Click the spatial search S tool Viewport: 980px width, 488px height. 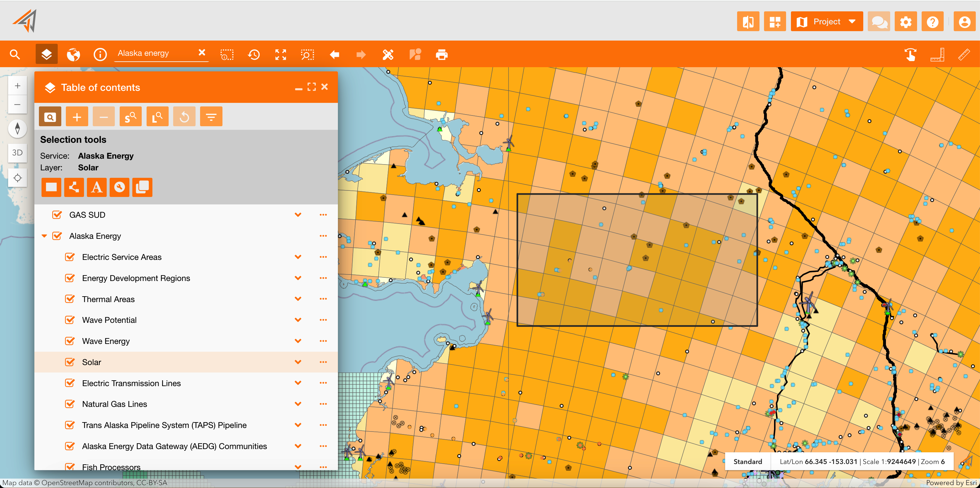[130, 116]
